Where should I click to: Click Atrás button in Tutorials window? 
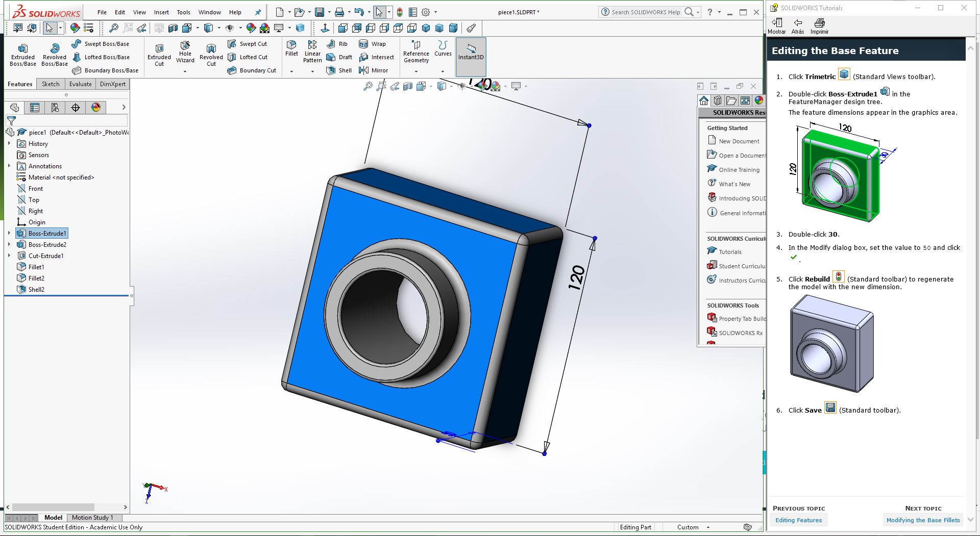point(798,26)
